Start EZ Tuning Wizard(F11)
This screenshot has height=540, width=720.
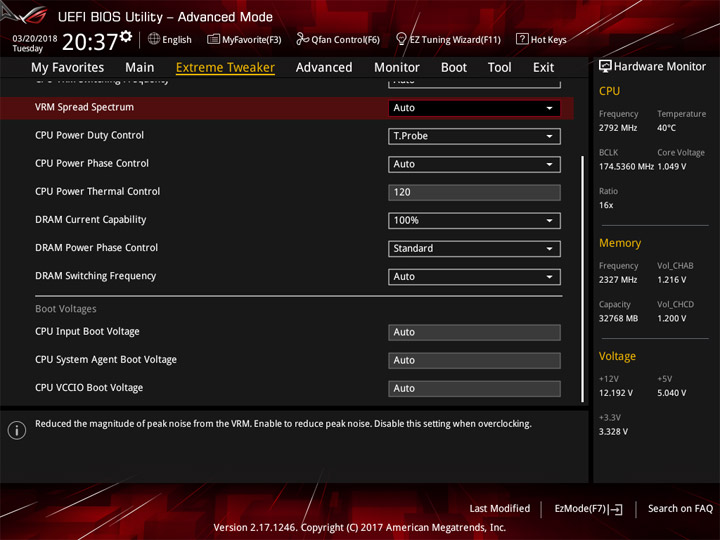click(448, 39)
